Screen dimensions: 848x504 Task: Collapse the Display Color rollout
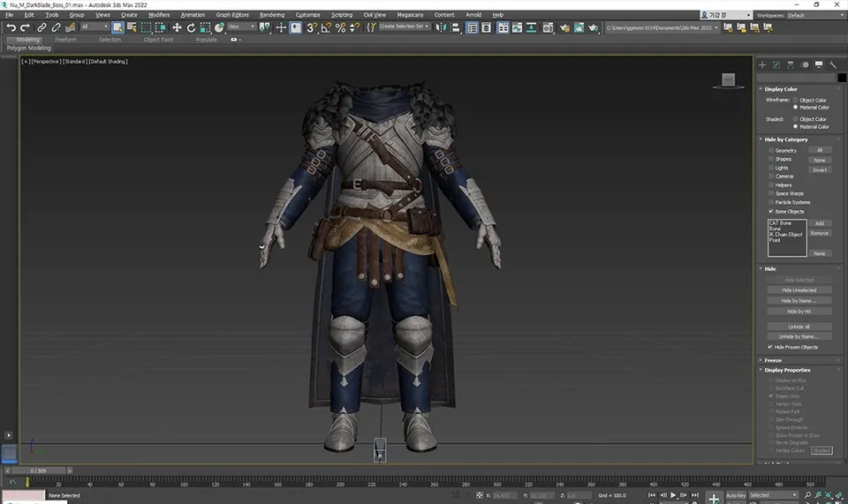pyautogui.click(x=780, y=89)
